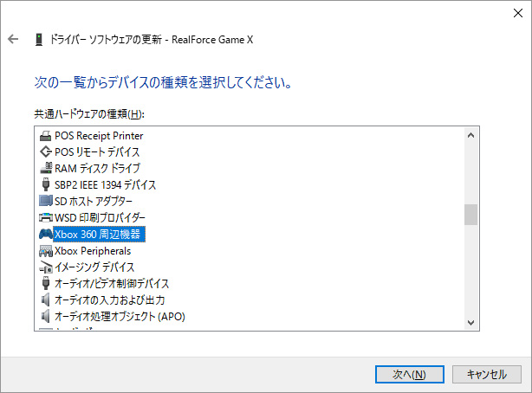Click the イメージング デバイス camera icon
This screenshot has width=532, height=393.
pyautogui.click(x=45, y=267)
